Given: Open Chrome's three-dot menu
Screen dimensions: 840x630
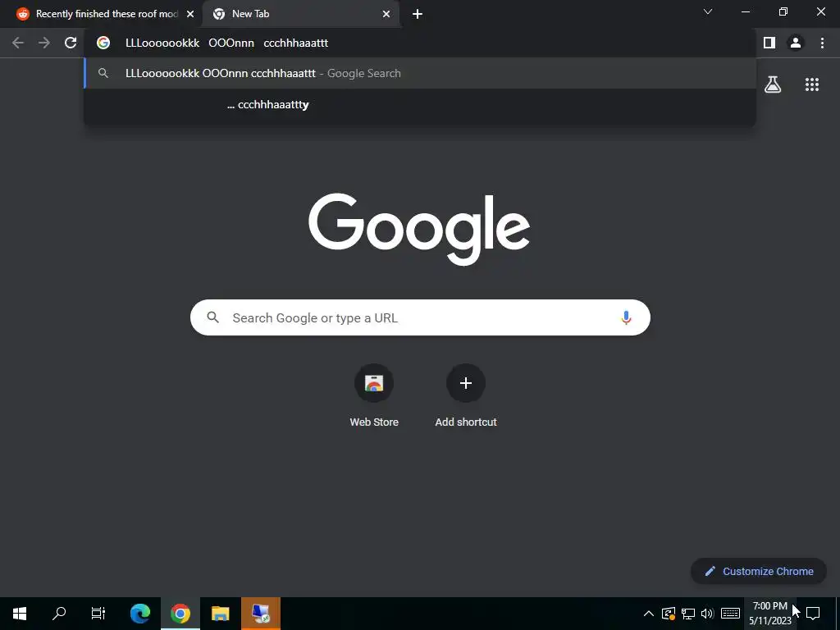Looking at the screenshot, I should tap(822, 43).
